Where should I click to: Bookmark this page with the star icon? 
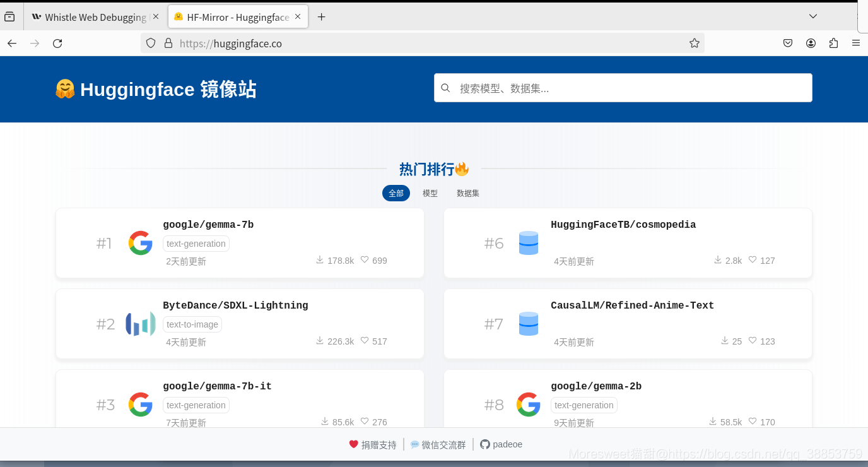coord(694,44)
